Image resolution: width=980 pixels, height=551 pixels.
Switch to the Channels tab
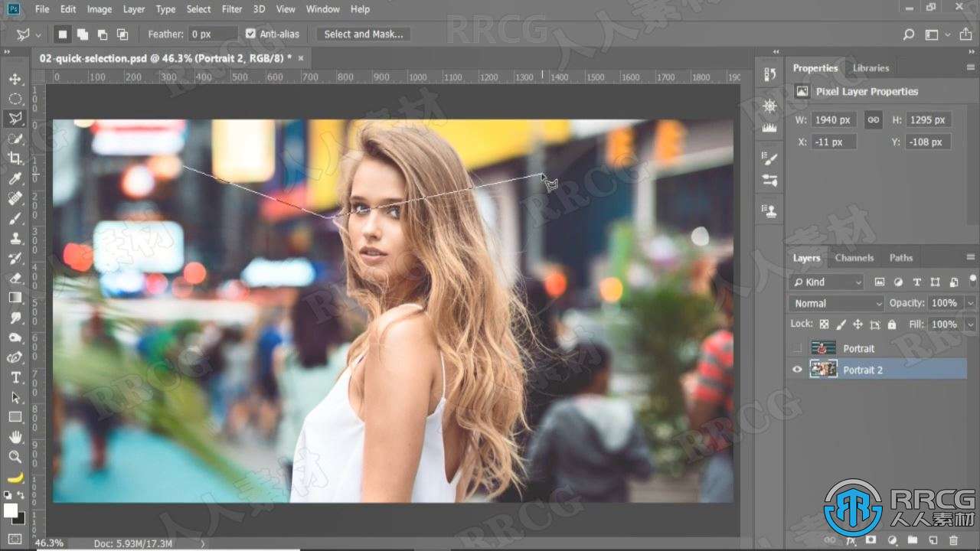[854, 258]
